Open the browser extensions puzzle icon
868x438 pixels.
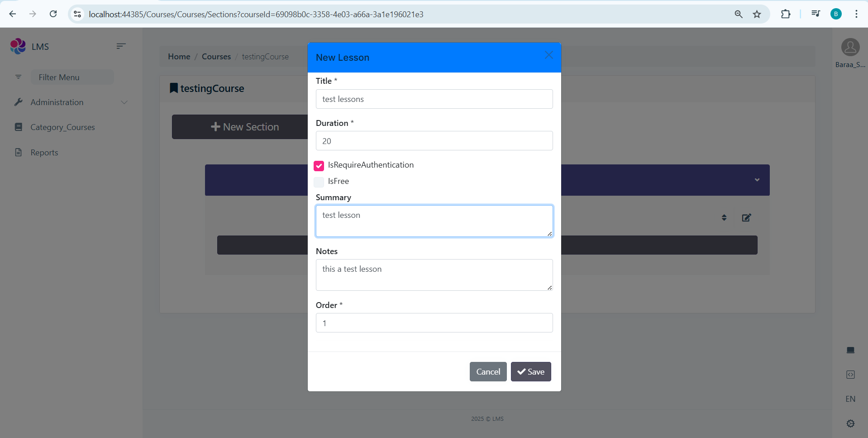pos(786,14)
